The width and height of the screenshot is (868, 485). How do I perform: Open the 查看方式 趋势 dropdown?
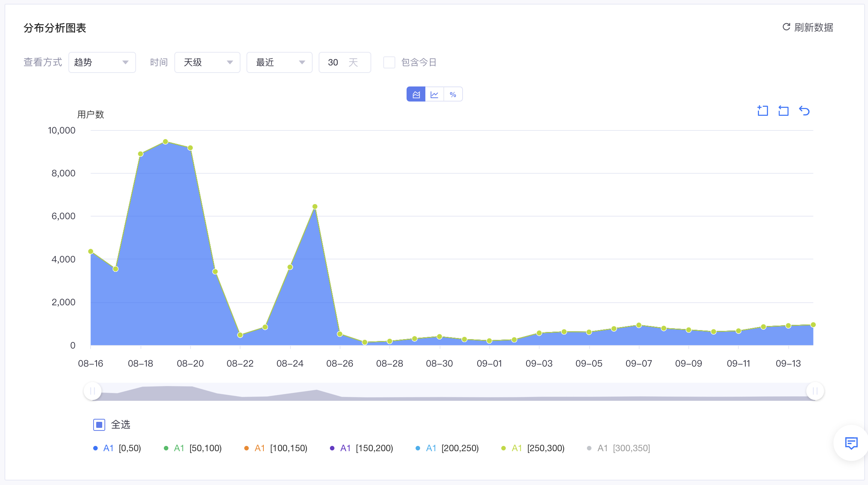(x=102, y=62)
